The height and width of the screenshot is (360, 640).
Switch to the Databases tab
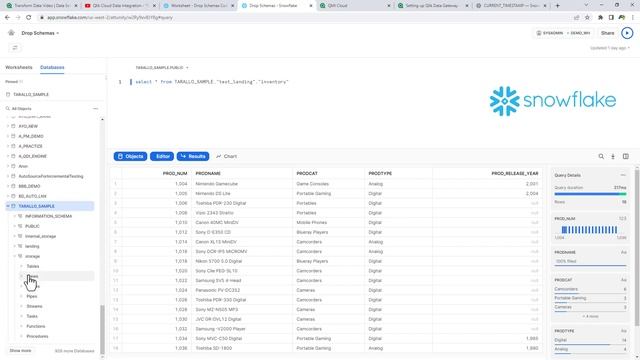pyautogui.click(x=52, y=67)
